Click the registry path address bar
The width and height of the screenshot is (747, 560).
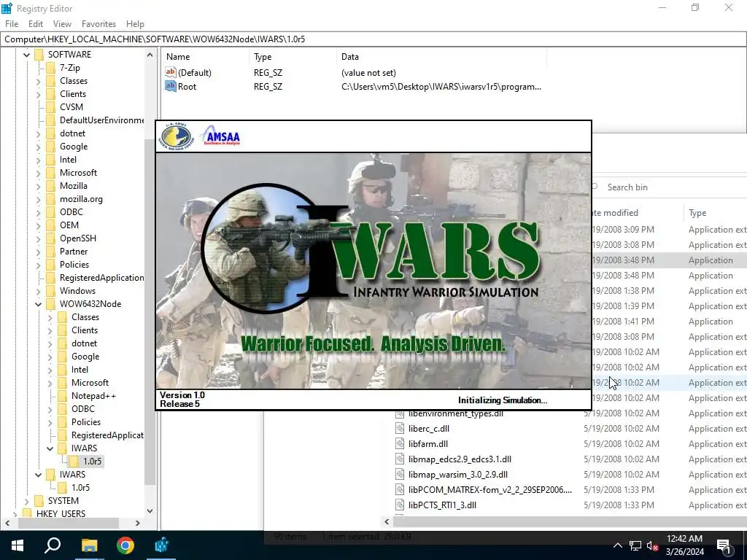click(373, 39)
